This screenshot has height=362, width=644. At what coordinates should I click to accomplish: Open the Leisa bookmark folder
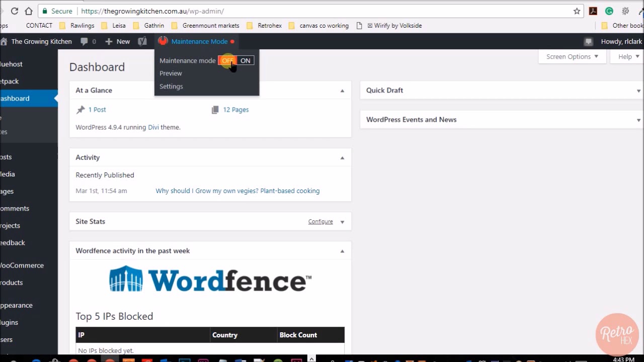tap(114, 26)
